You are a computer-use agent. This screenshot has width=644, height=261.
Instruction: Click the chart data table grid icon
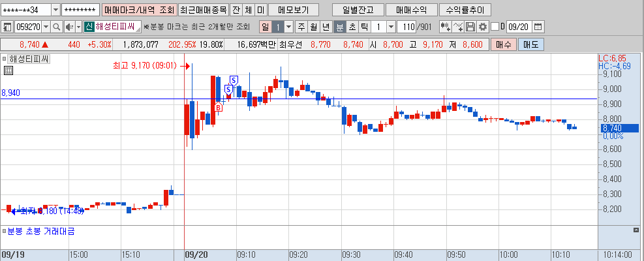(x=8, y=70)
